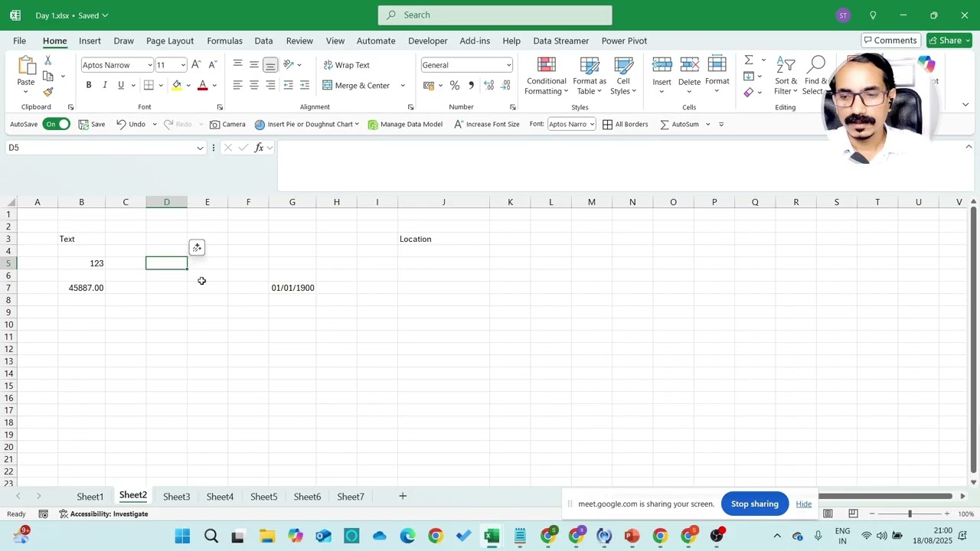The height and width of the screenshot is (551, 980).
Task: Click the AutoSum sigma icon in ribbon
Action: click(x=749, y=60)
